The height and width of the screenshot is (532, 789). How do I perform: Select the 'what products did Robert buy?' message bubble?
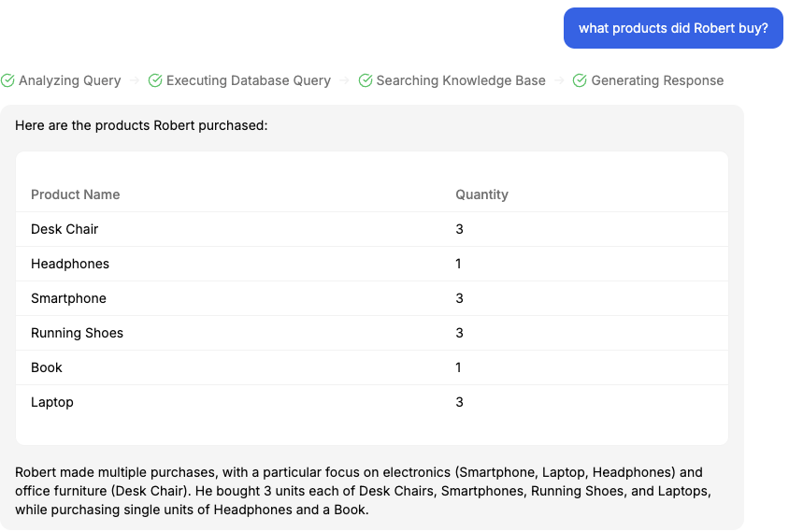[x=672, y=28]
